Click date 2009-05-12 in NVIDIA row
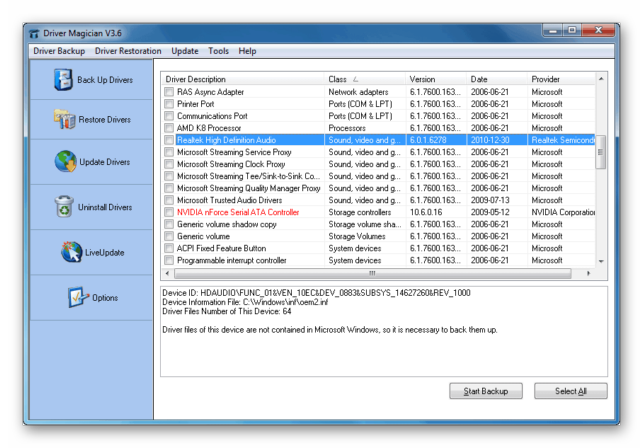The height and width of the screenshot is (448, 643). click(x=490, y=212)
